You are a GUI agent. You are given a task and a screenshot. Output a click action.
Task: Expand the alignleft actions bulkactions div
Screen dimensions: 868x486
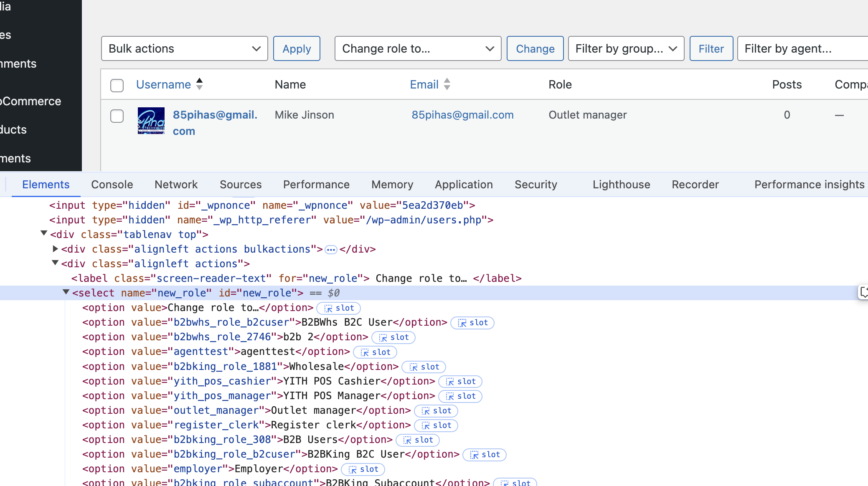click(x=55, y=249)
